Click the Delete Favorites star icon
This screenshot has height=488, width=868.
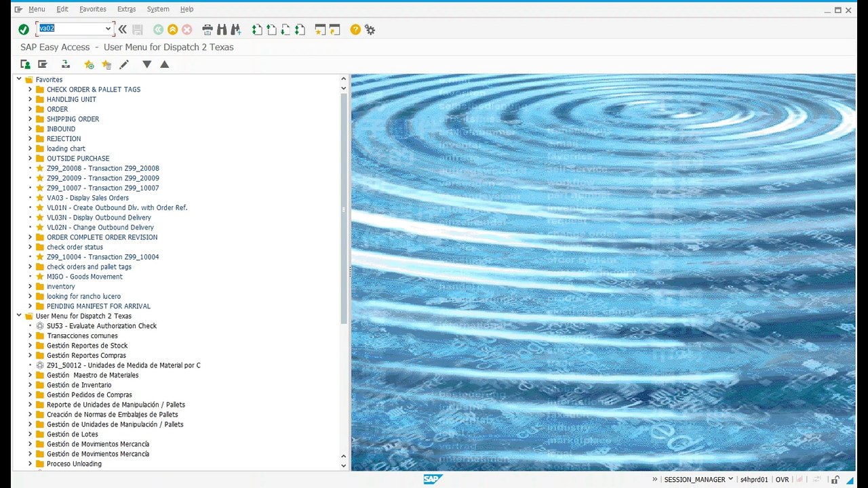[106, 64]
